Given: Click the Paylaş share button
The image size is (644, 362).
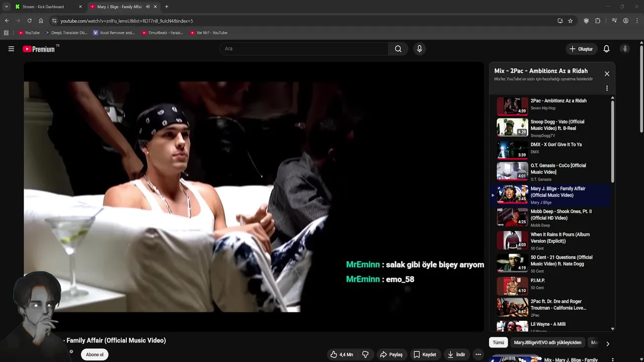Looking at the screenshot, I should [391, 354].
